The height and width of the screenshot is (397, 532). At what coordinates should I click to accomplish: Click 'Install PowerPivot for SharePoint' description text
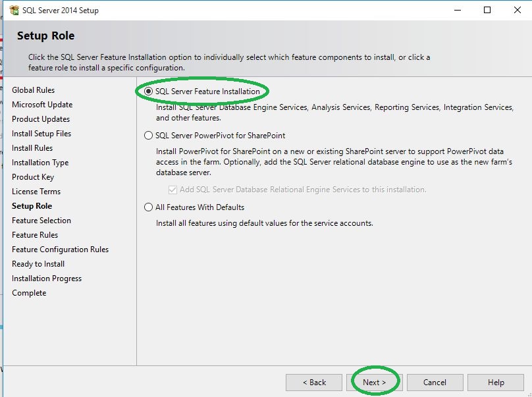coord(334,162)
